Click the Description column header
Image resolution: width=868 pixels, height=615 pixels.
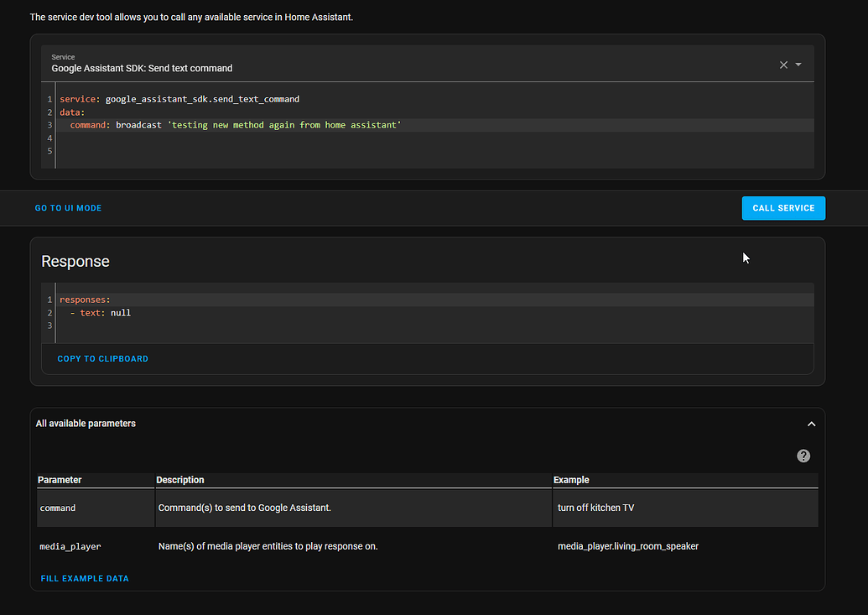(180, 480)
